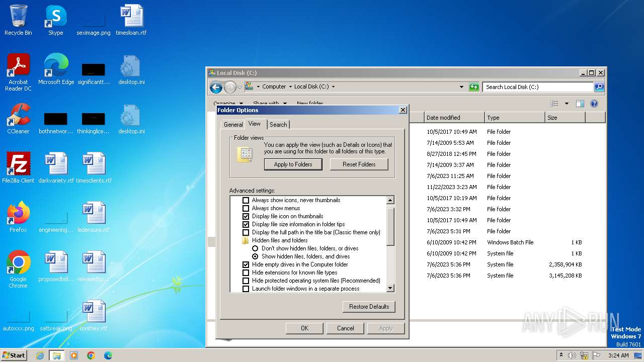
Task: Click the refresh button beside address bar
Action: [474, 87]
